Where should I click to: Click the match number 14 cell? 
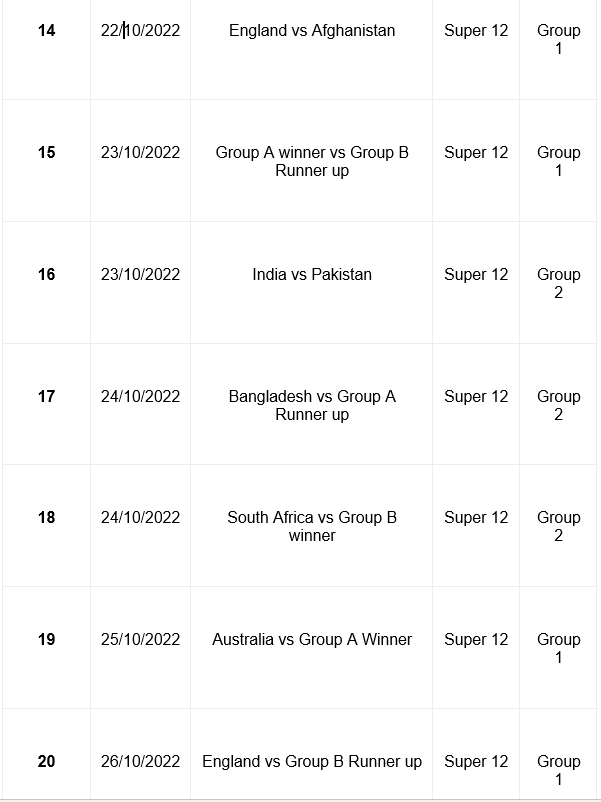point(47,50)
